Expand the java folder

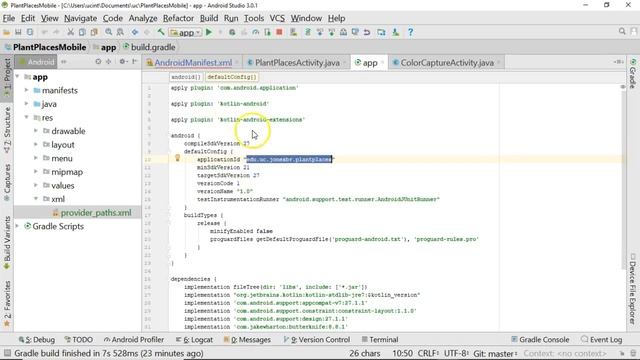point(27,104)
